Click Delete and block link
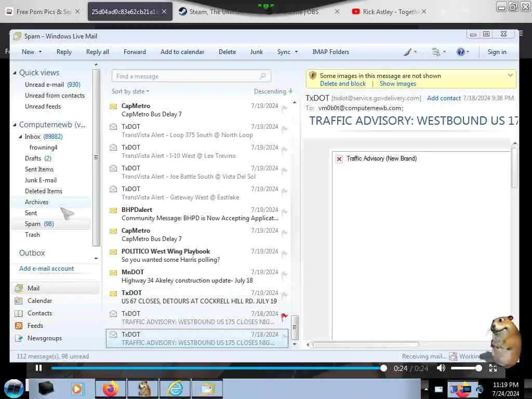This screenshot has height=399, width=532. click(x=343, y=84)
